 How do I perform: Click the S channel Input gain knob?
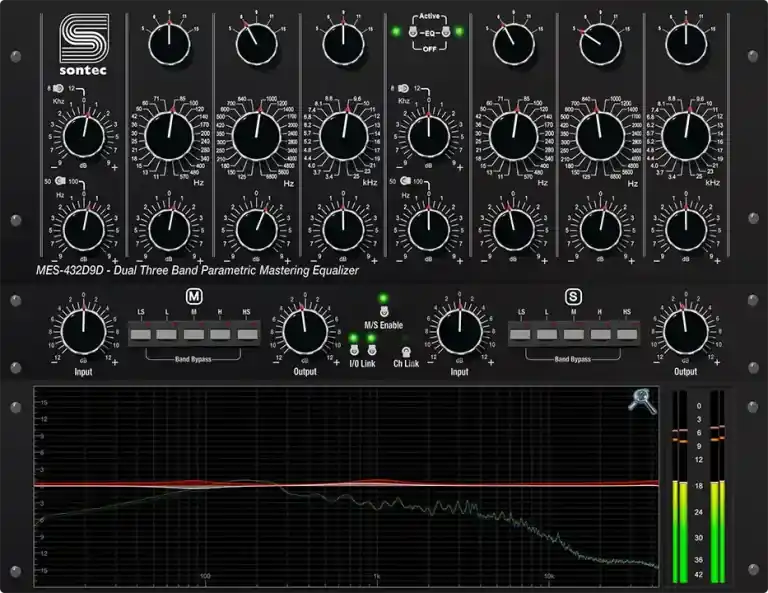click(459, 332)
